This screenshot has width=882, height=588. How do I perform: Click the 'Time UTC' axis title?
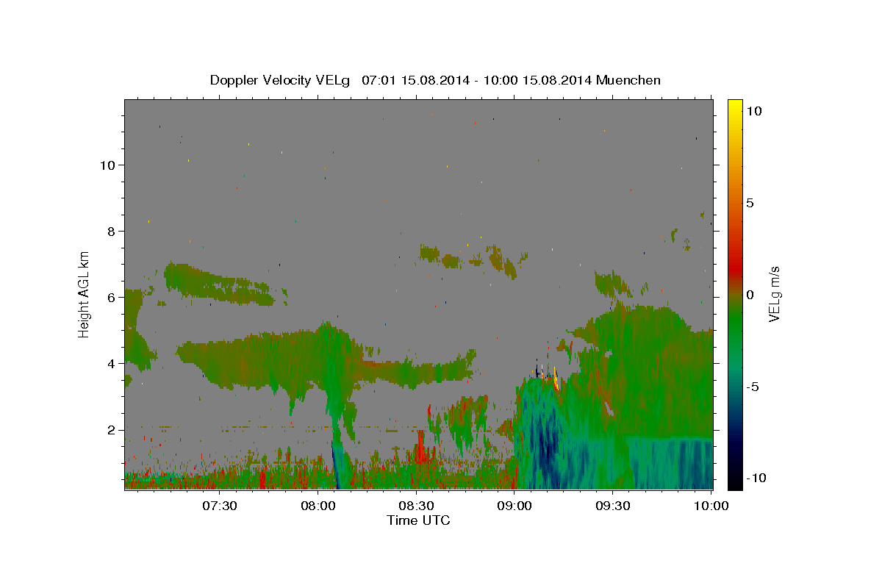click(x=418, y=520)
